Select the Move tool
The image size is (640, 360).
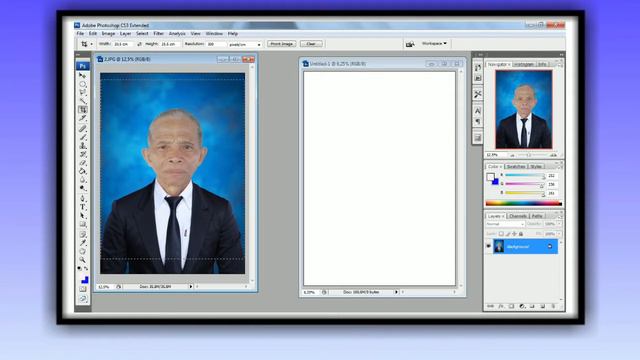pyautogui.click(x=82, y=76)
